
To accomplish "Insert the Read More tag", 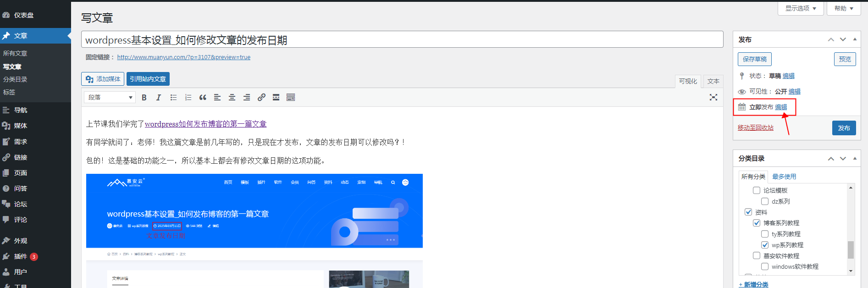I will tap(276, 97).
